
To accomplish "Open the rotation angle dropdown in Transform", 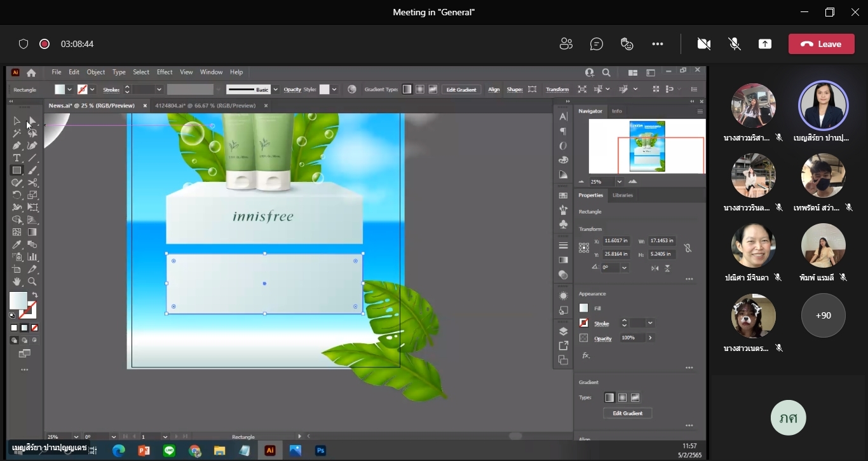I will [x=625, y=268].
